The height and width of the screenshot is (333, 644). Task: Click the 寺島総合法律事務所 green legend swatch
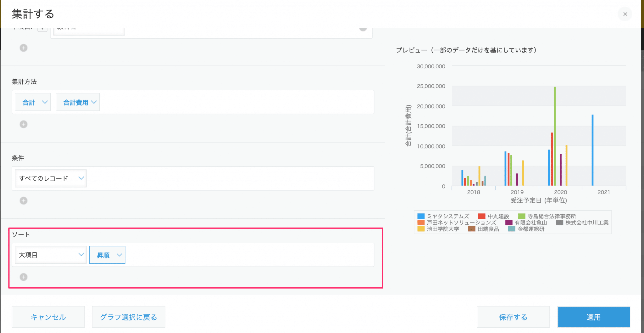(x=522, y=216)
